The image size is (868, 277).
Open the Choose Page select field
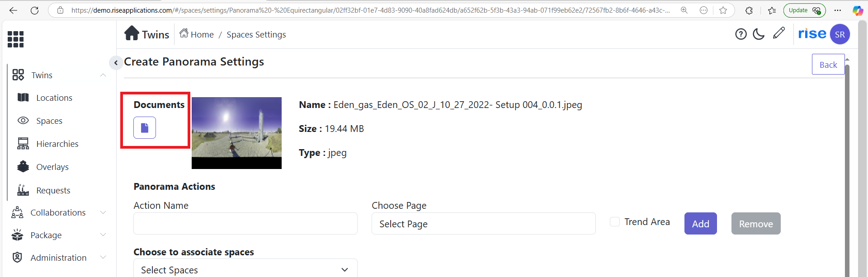[x=484, y=224]
